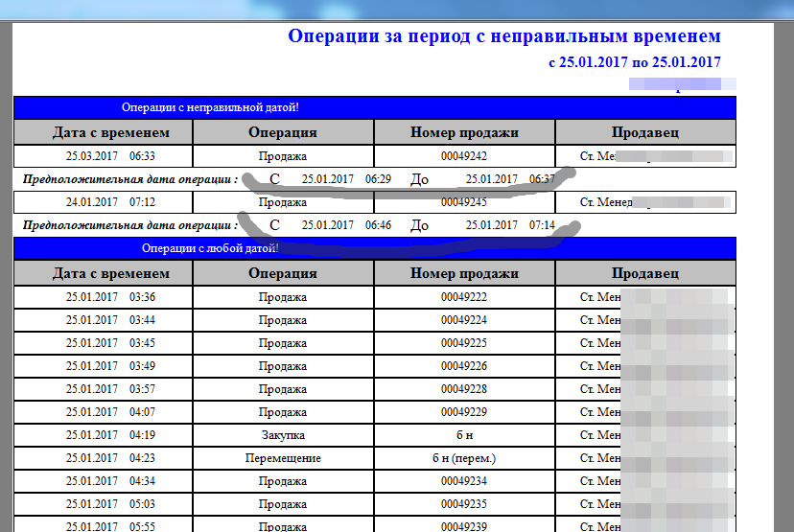
Task: Select sale number 00049229
Action: (x=464, y=412)
